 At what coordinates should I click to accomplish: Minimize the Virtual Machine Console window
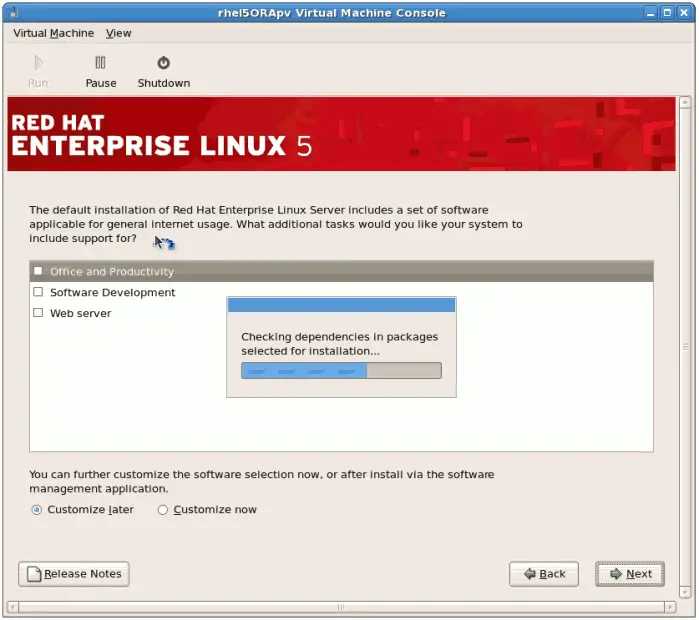649,13
